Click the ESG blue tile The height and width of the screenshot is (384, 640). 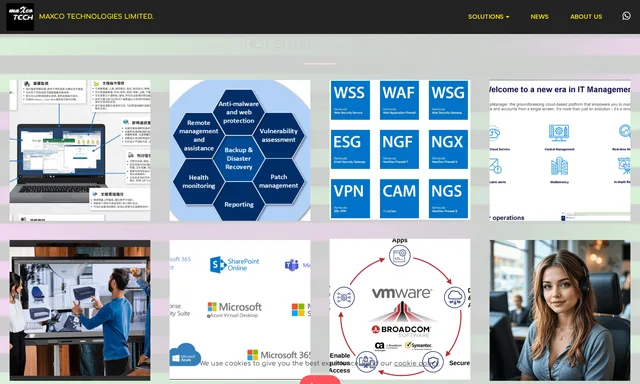click(x=350, y=149)
